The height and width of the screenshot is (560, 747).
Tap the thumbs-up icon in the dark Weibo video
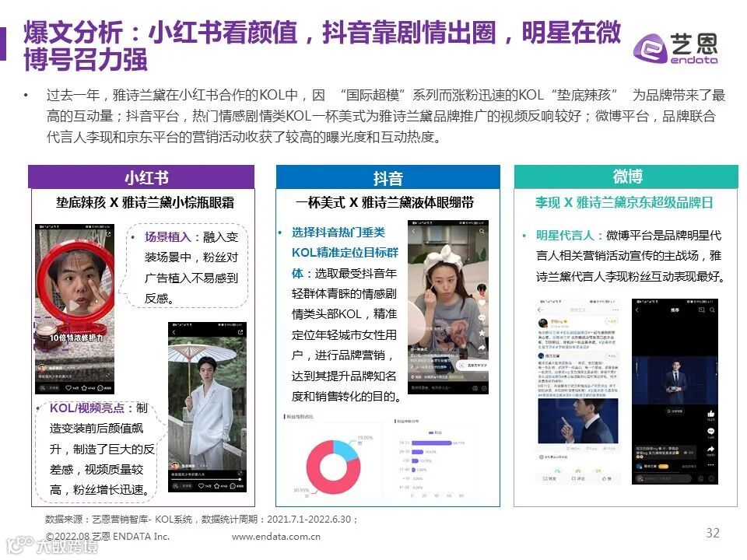click(x=710, y=414)
